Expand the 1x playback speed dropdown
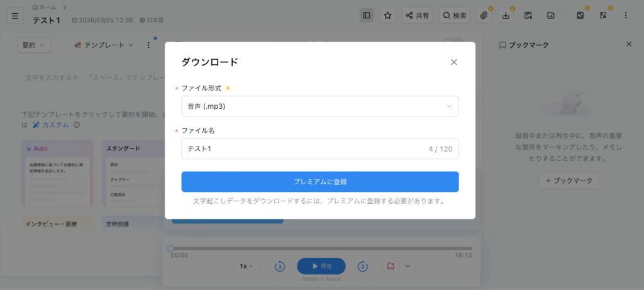This screenshot has height=290, width=644. coord(246,266)
